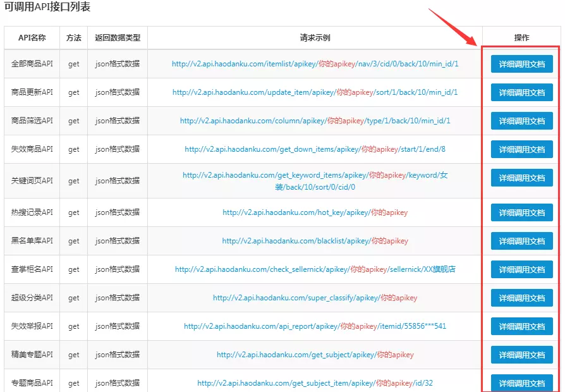565x392 pixels.
Task: Follow the itemlist request example link
Action: 315,64
